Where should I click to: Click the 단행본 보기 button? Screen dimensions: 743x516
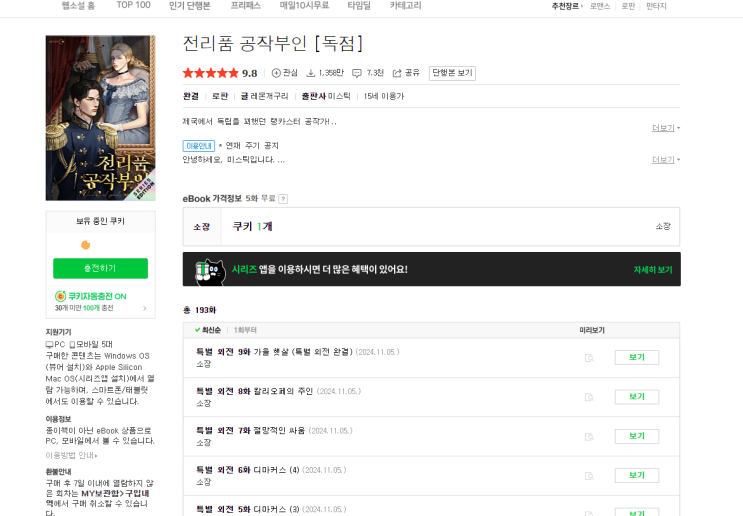pyautogui.click(x=452, y=73)
